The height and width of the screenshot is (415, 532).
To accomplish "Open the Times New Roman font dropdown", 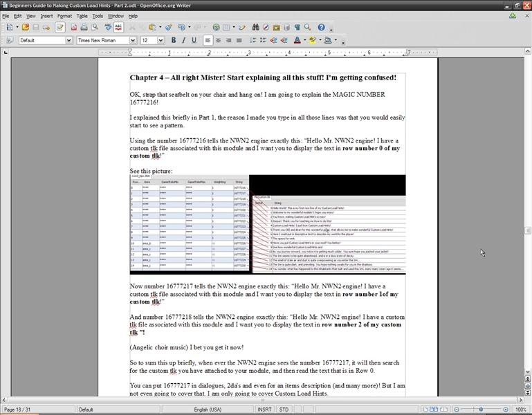I will 133,41.
